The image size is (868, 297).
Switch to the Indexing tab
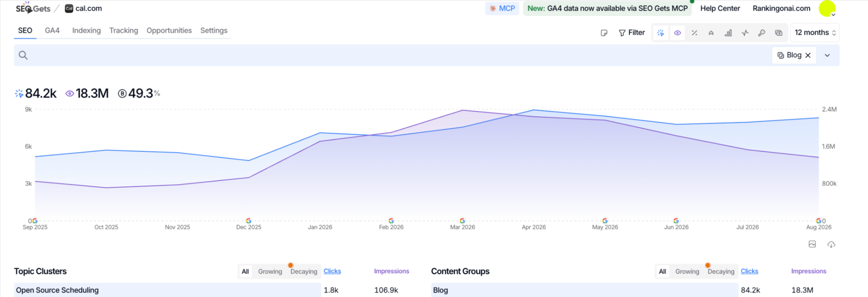86,30
